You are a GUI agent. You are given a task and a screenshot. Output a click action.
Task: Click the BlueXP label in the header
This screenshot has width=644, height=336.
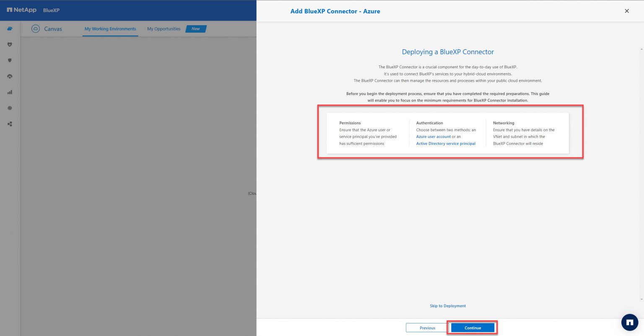pos(51,10)
